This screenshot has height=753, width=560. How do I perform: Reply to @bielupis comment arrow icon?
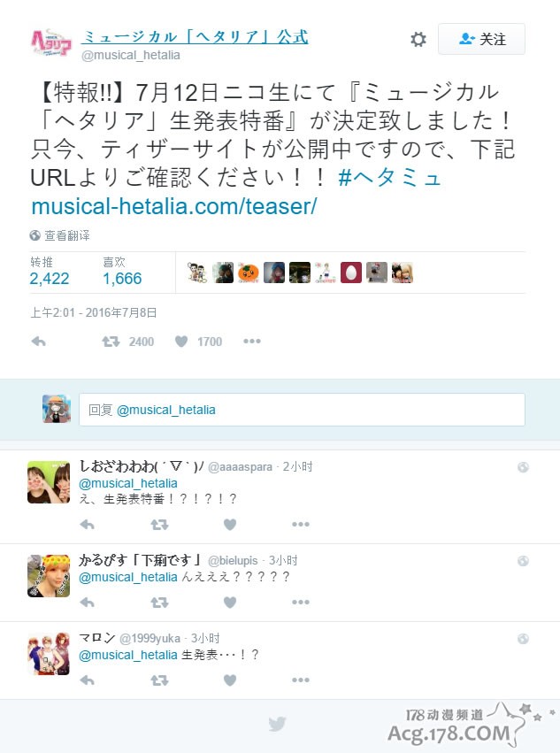point(87,603)
